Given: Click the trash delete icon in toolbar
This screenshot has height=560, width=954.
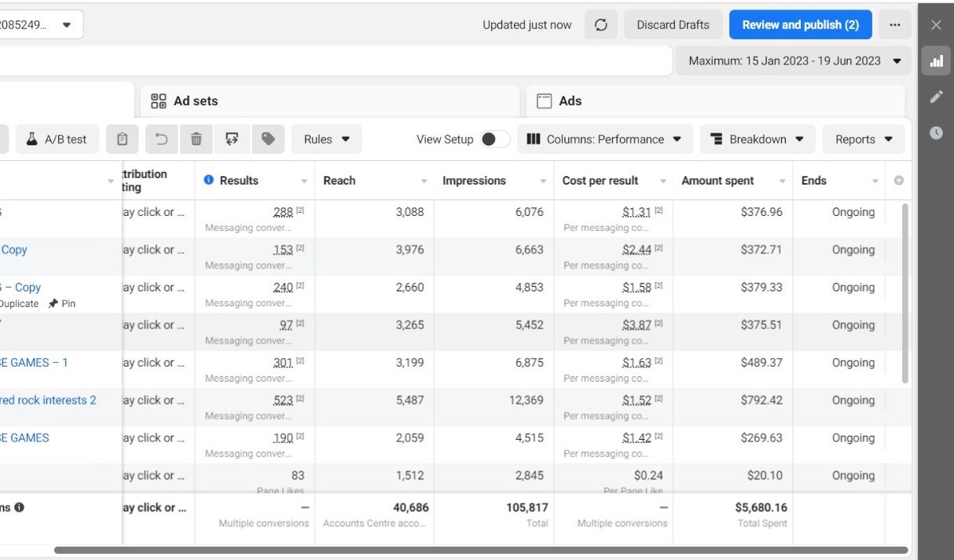Looking at the screenshot, I should (x=196, y=139).
